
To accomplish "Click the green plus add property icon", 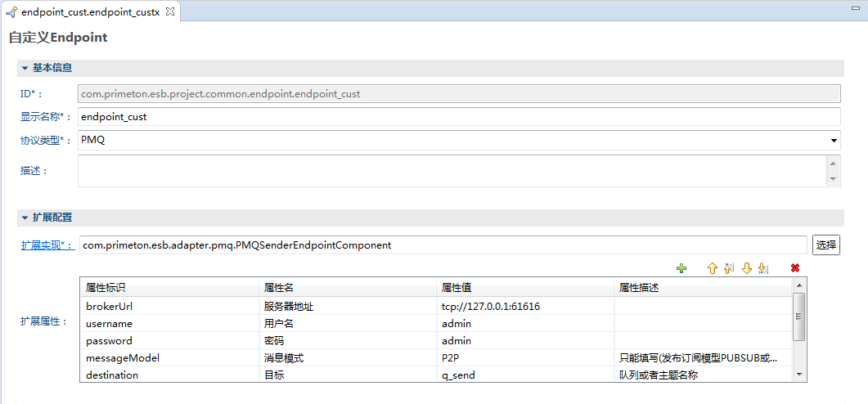I will pos(681,268).
